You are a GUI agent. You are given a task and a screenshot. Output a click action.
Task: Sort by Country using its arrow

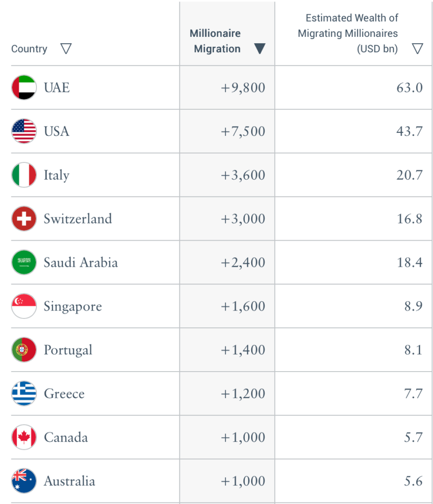pyautogui.click(x=66, y=49)
